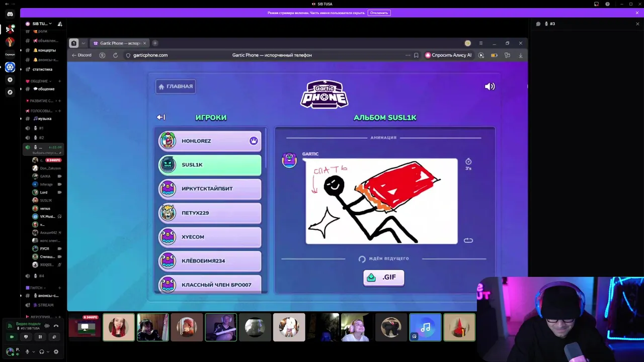Select player КЛАССНЫЙ ЧЛЕН БРО007
Screen dimensions: 644x362
pyautogui.click(x=210, y=285)
